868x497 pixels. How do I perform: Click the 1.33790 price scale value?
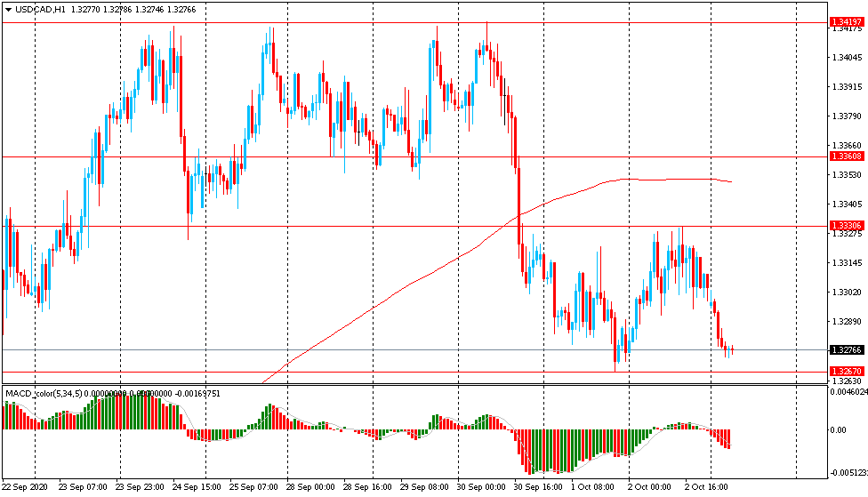[847, 116]
